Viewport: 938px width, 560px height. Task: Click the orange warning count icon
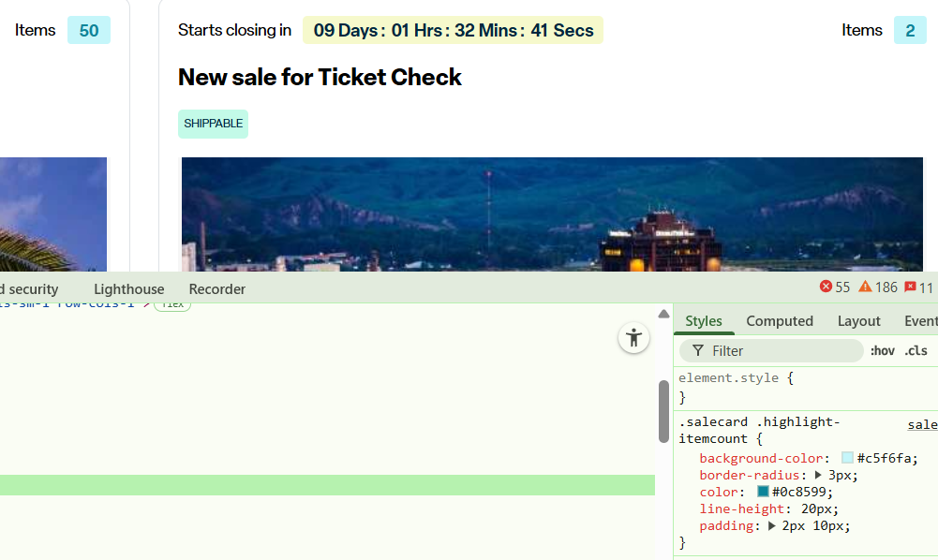865,287
